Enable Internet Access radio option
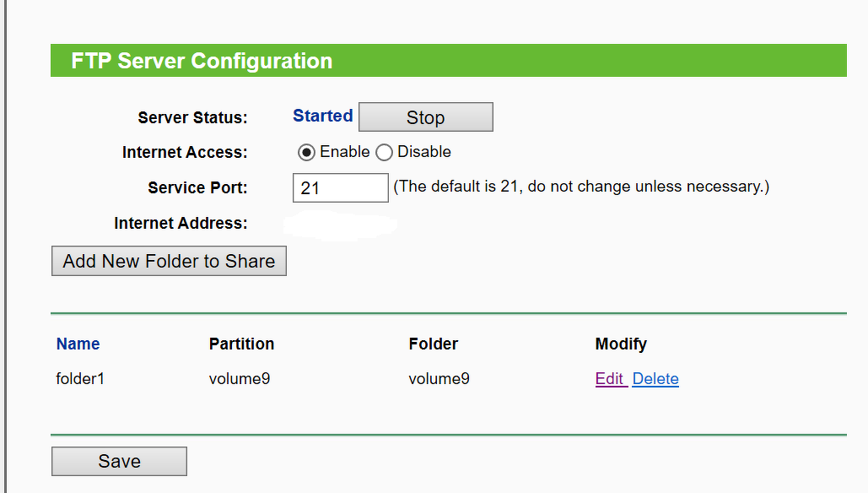This screenshot has height=493, width=868. pos(306,153)
